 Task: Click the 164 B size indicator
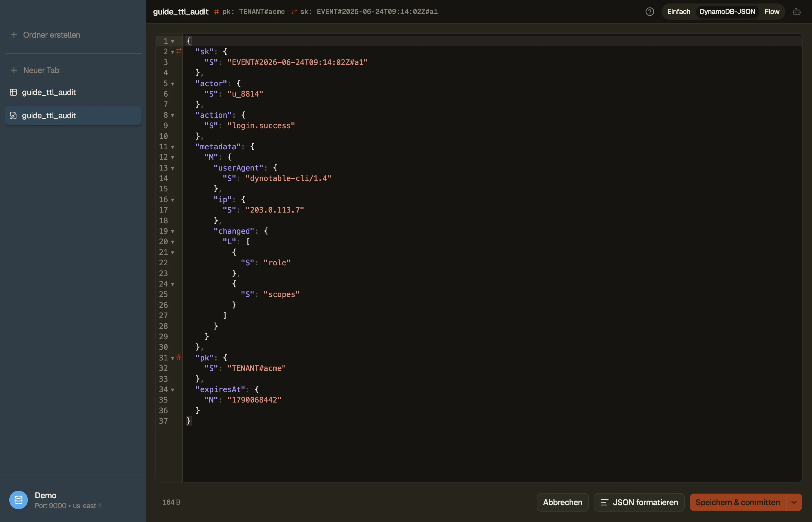click(171, 502)
